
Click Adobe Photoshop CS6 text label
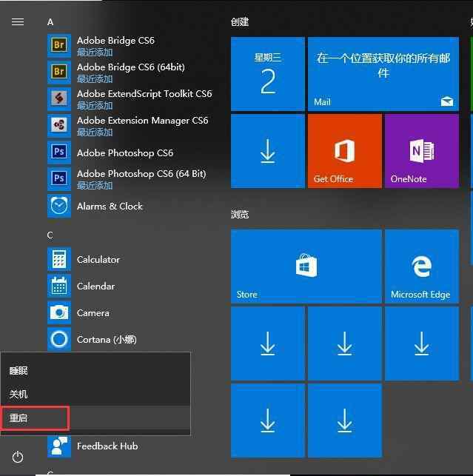pos(125,153)
